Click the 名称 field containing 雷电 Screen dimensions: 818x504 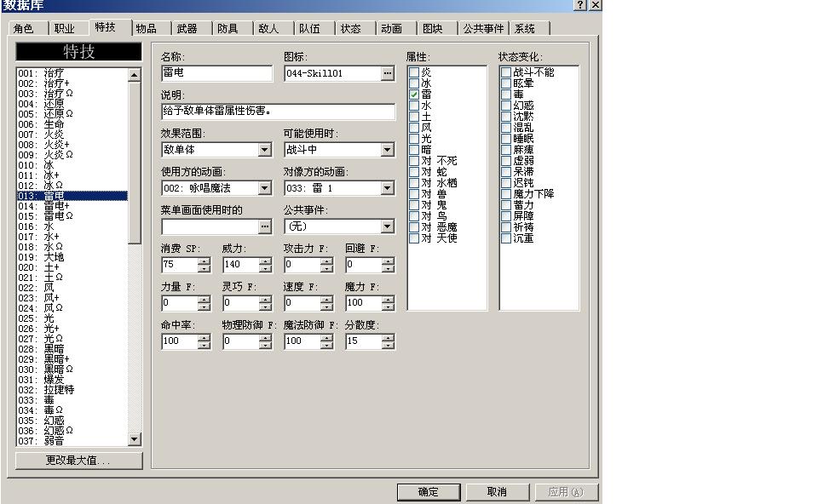click(x=216, y=73)
